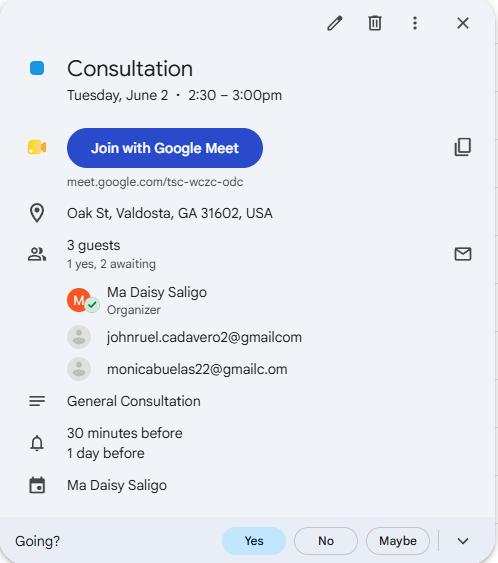This screenshot has height=563, width=498.
Task: Click the Google Meet camera icon
Action: [37, 147]
